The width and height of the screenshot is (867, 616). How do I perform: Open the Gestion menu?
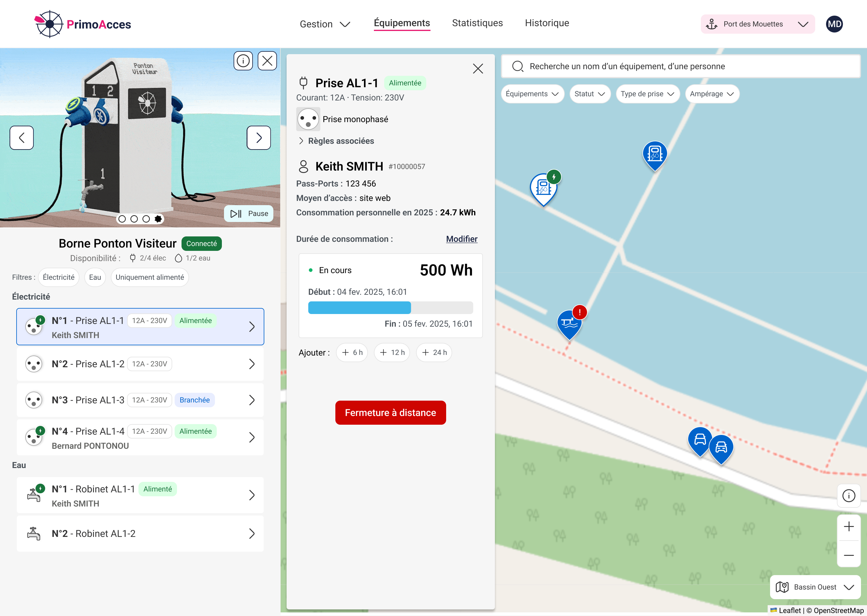pyautogui.click(x=325, y=24)
